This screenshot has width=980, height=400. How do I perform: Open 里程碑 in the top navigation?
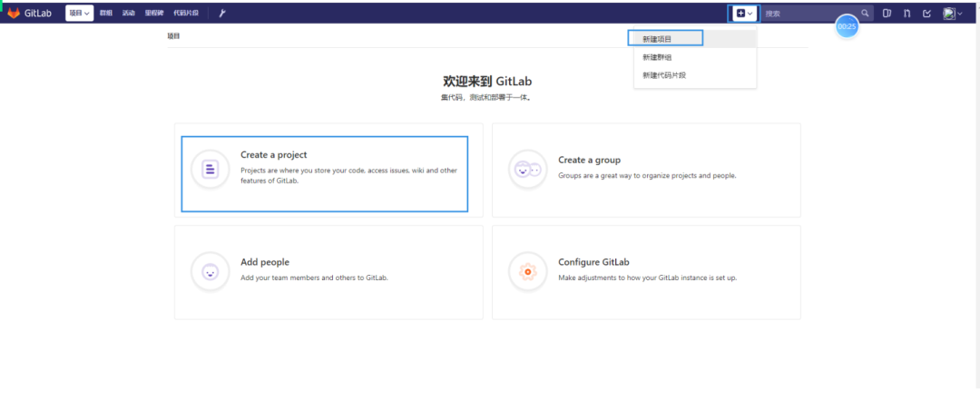(153, 13)
